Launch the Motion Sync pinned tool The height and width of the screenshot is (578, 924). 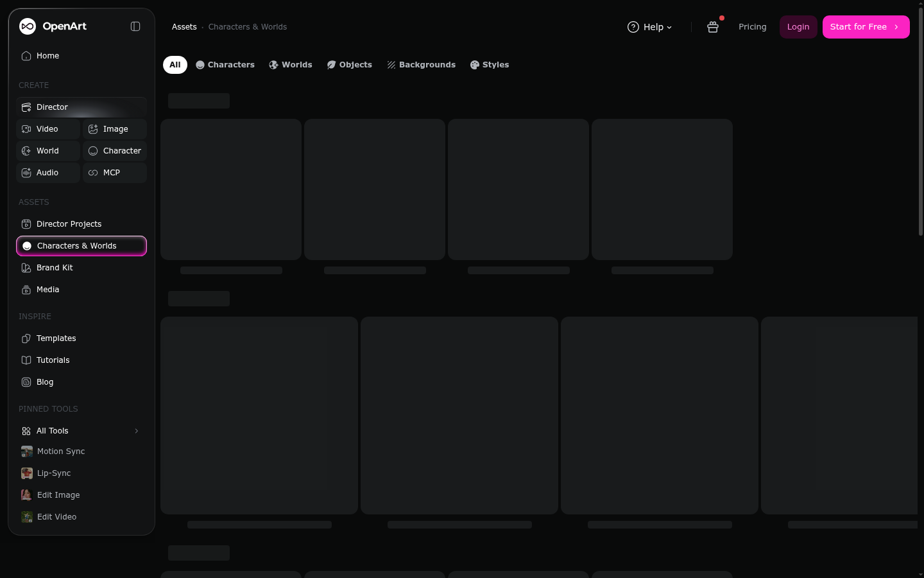(81, 451)
